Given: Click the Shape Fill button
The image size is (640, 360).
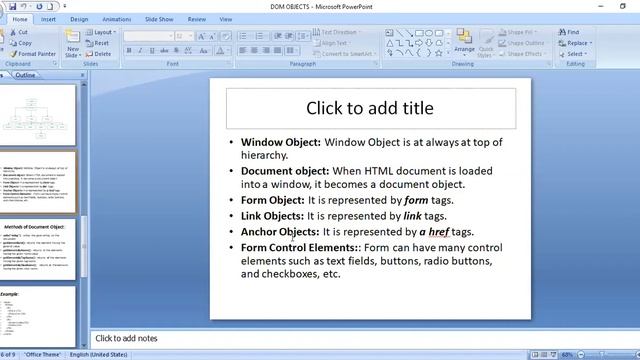Looking at the screenshot, I should (518, 32).
